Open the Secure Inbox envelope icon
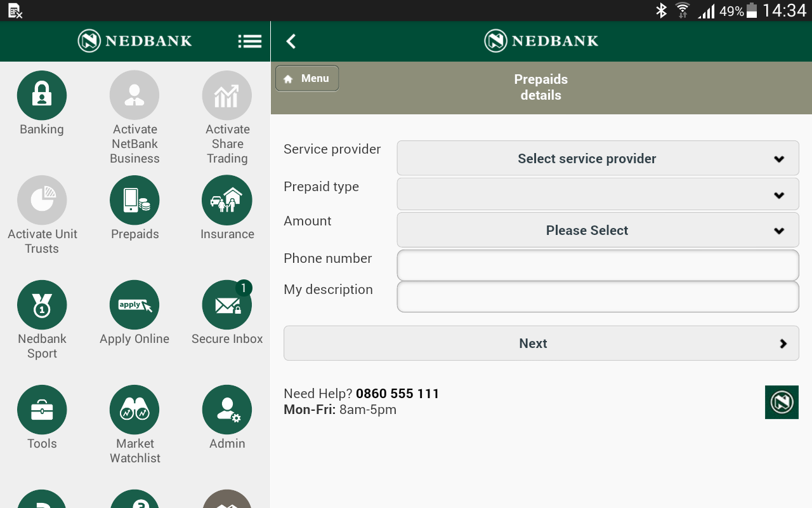Image resolution: width=812 pixels, height=508 pixels. point(227,305)
